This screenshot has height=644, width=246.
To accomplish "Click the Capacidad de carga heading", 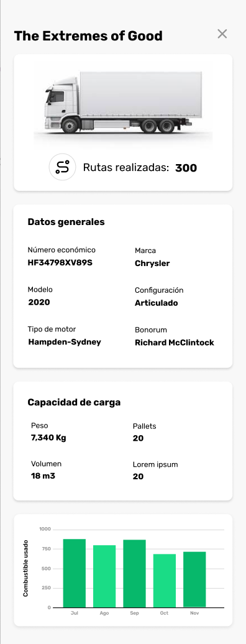I will pos(74,403).
